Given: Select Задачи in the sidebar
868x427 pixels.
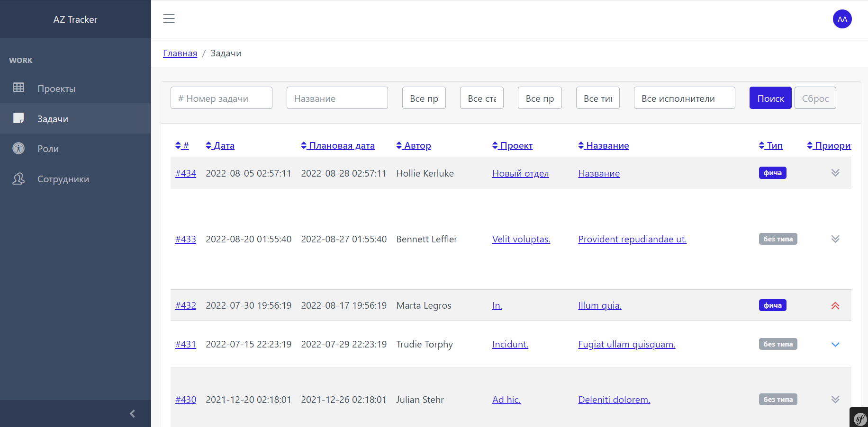Looking at the screenshot, I should pyautogui.click(x=52, y=118).
